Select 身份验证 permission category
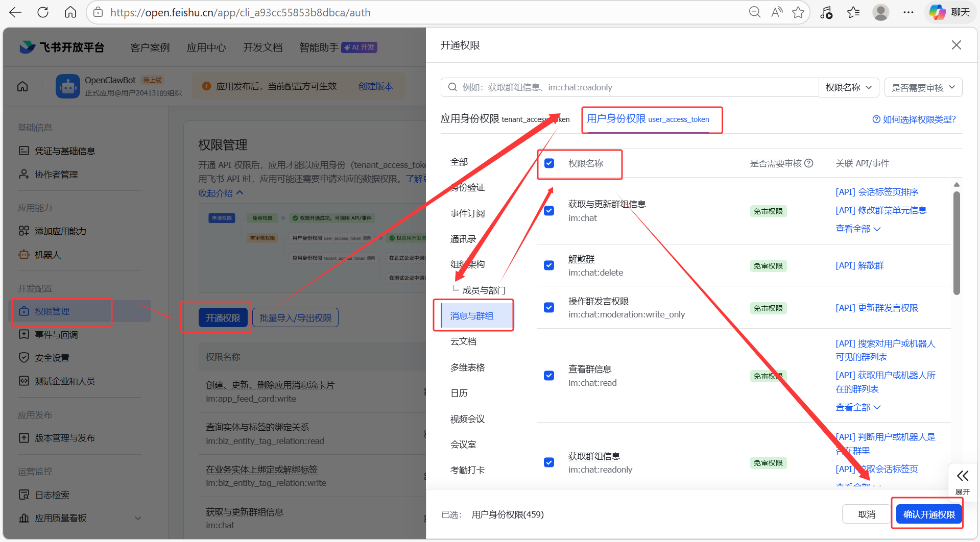This screenshot has height=542, width=980. pyautogui.click(x=467, y=187)
